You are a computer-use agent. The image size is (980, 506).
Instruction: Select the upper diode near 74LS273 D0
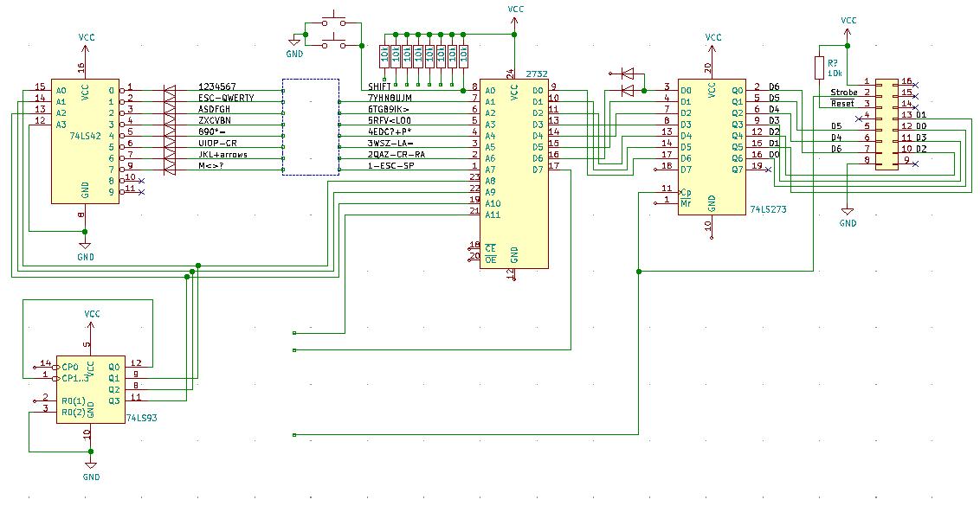point(626,74)
